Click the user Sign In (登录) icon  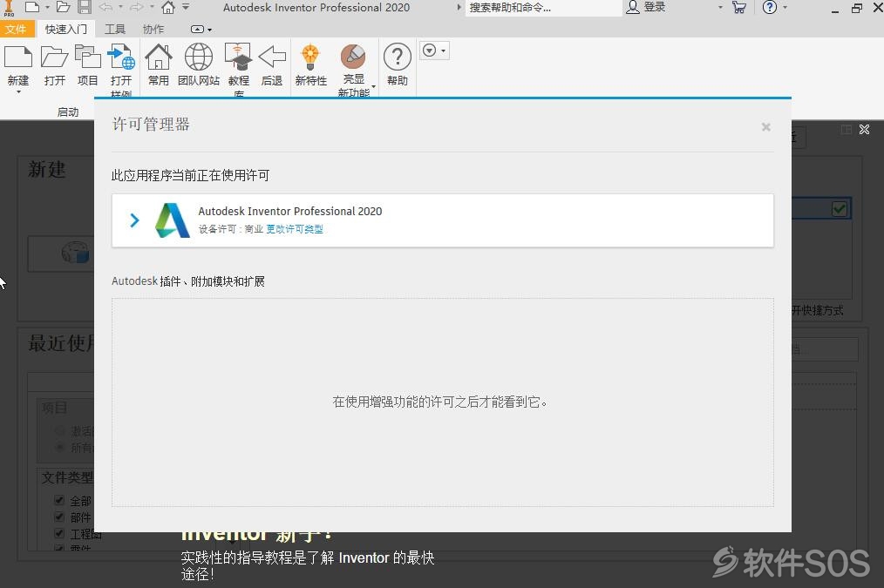tap(633, 7)
